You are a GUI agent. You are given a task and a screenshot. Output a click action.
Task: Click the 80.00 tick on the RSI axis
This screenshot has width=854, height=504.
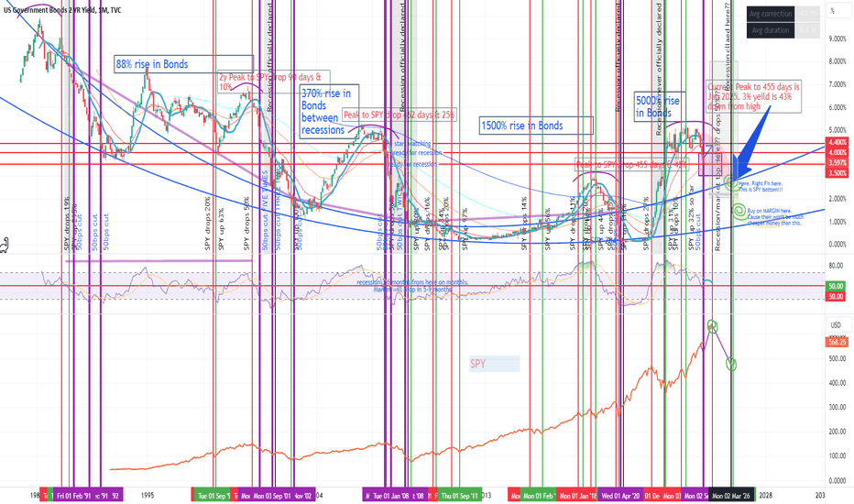pos(836,266)
